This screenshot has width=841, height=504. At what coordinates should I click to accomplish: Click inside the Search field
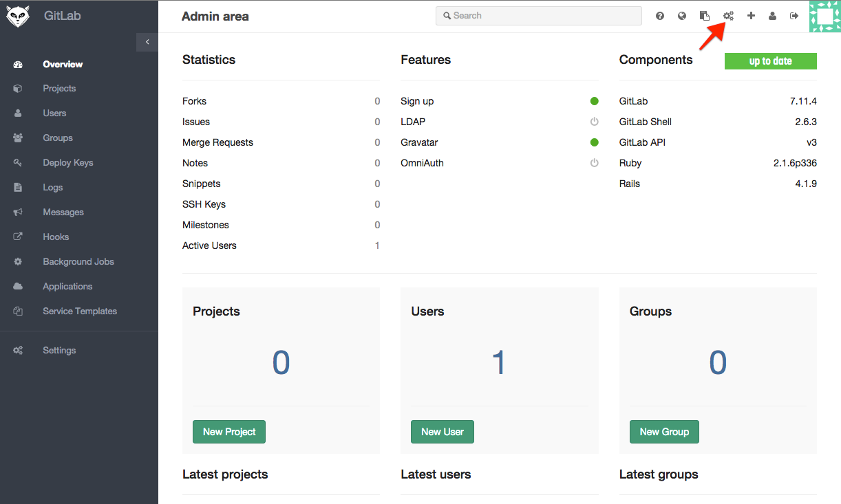click(x=539, y=15)
